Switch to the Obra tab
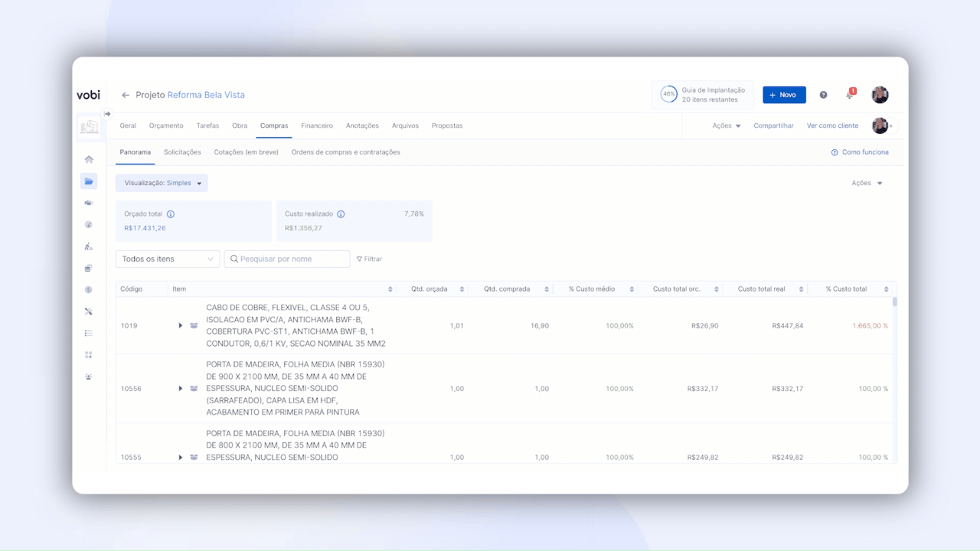980x551 pixels. 240,126
